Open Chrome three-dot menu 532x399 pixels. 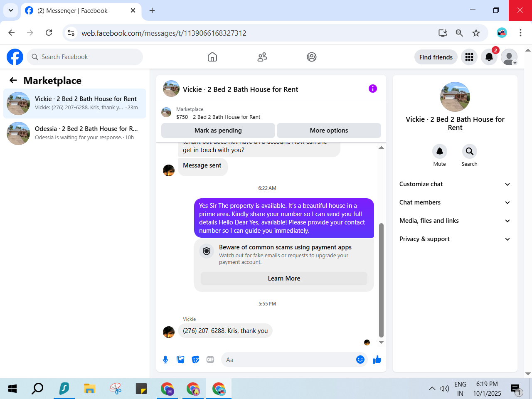520,33
